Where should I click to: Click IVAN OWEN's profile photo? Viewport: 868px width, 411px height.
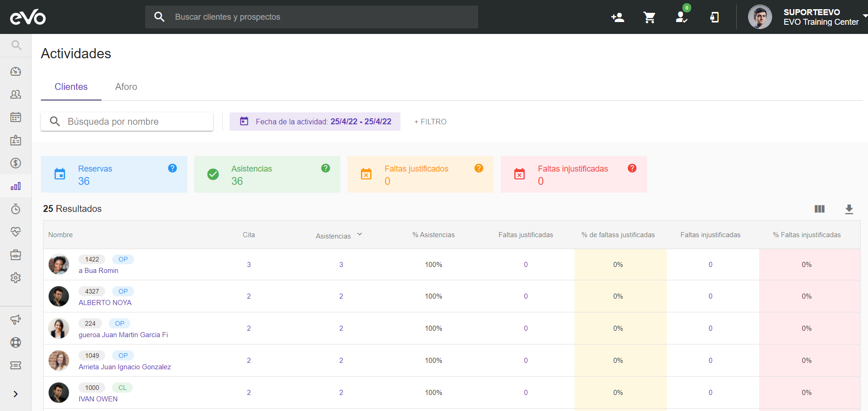(x=59, y=393)
